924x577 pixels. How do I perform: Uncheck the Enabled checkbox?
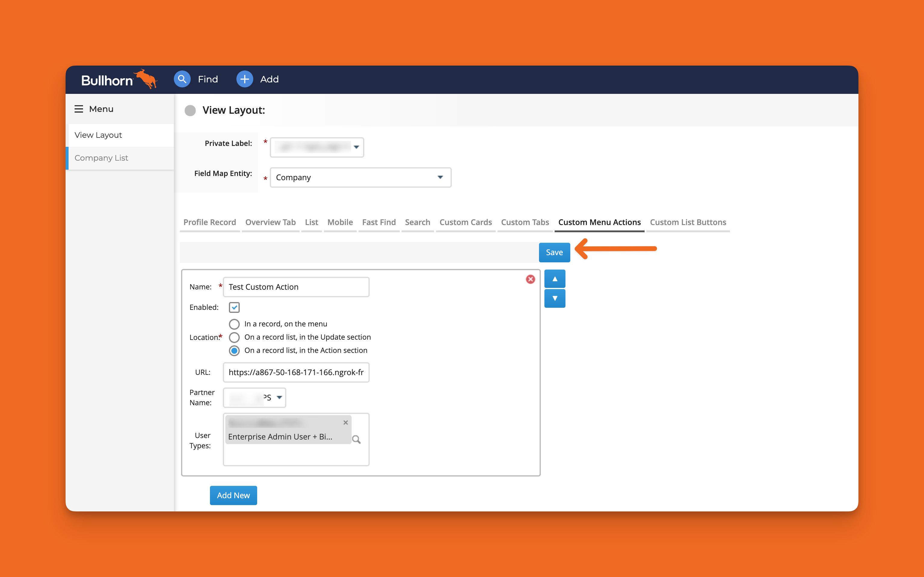point(234,307)
